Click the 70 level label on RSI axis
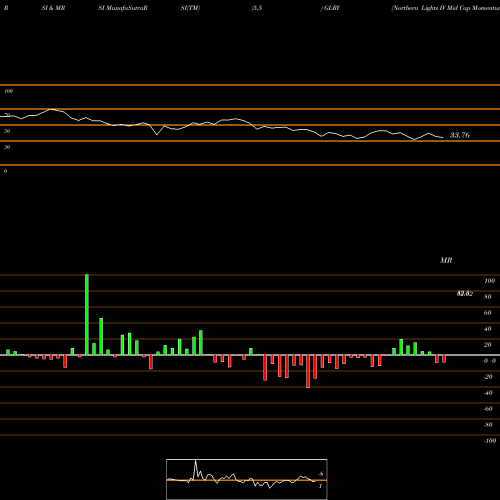The image size is (500, 500). tap(7, 115)
